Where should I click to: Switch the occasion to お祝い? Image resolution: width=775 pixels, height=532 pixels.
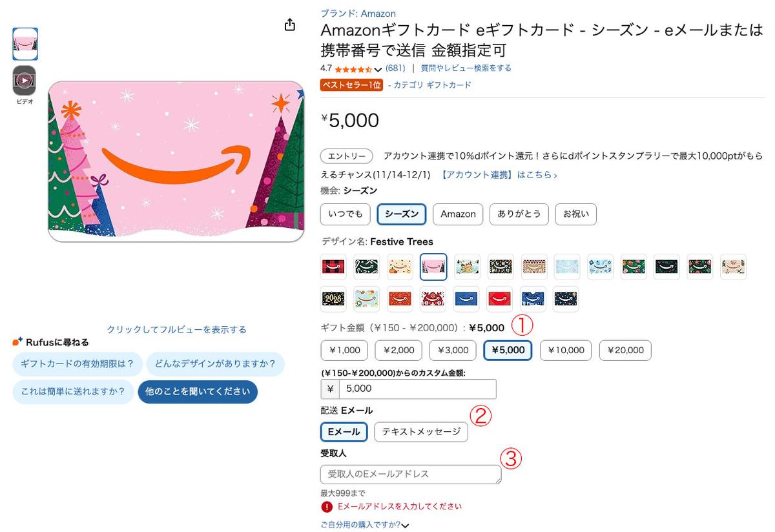(x=575, y=214)
